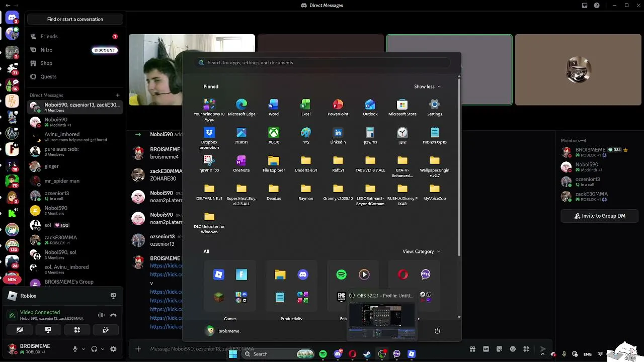Open the sticker picker in Discord
Viewport: 644px width, 362px height.
499,349
